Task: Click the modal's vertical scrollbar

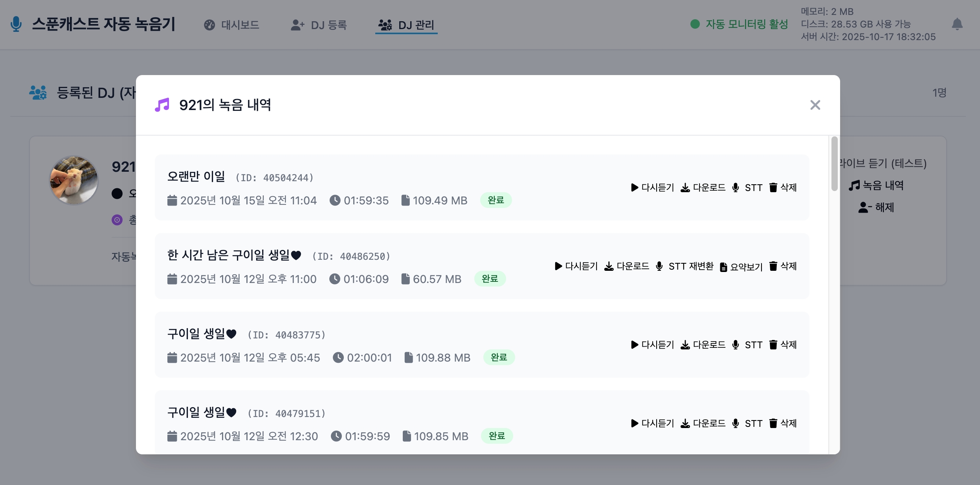Action: coord(834,164)
